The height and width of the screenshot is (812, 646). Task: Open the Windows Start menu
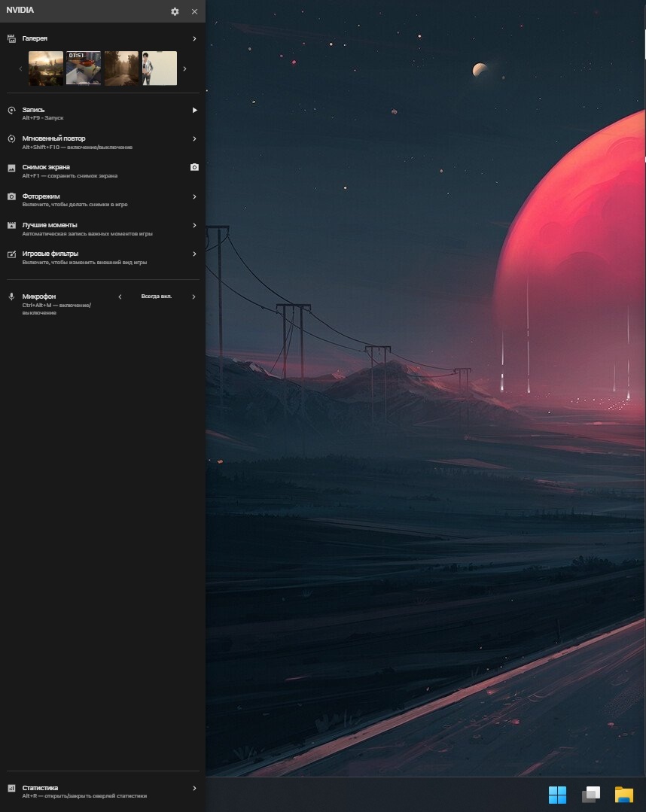coord(557,795)
